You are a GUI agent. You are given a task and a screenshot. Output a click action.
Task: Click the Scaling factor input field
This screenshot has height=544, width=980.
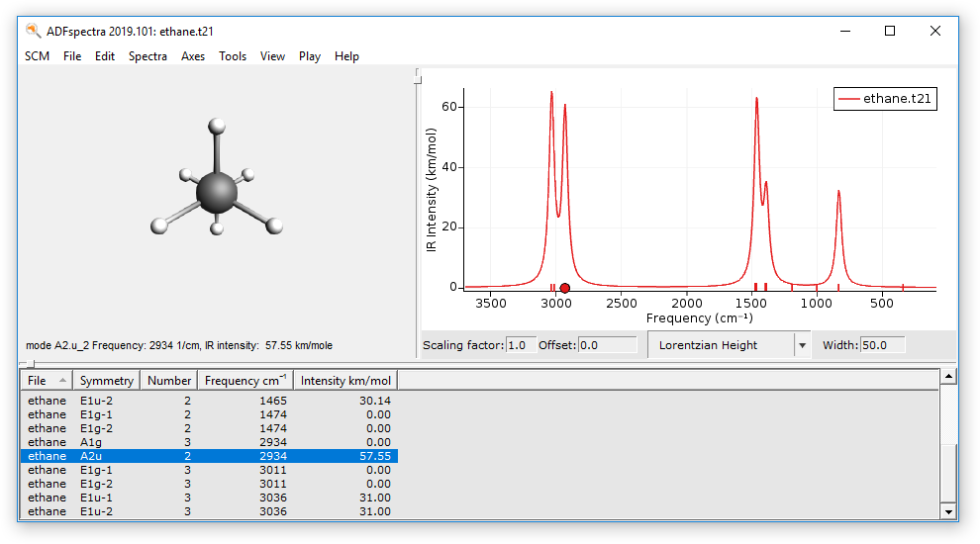[520, 345]
